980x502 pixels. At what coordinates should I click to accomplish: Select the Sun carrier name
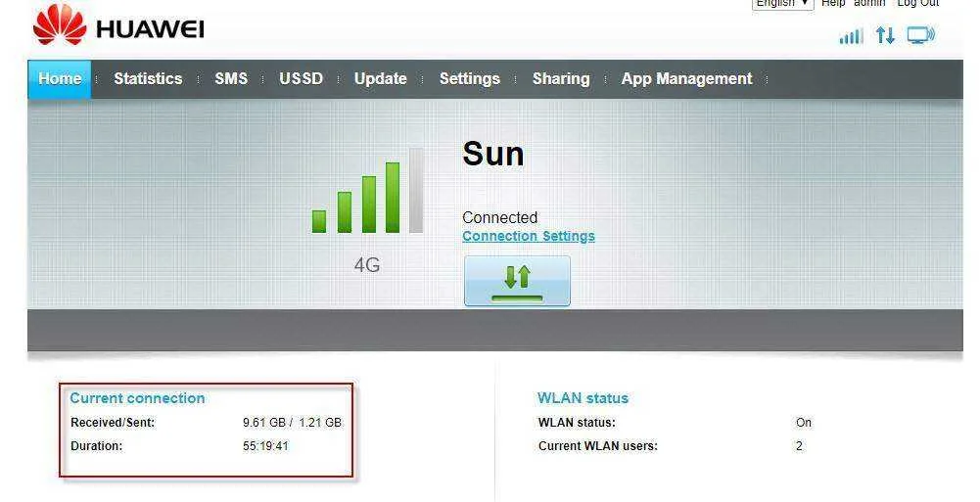493,154
